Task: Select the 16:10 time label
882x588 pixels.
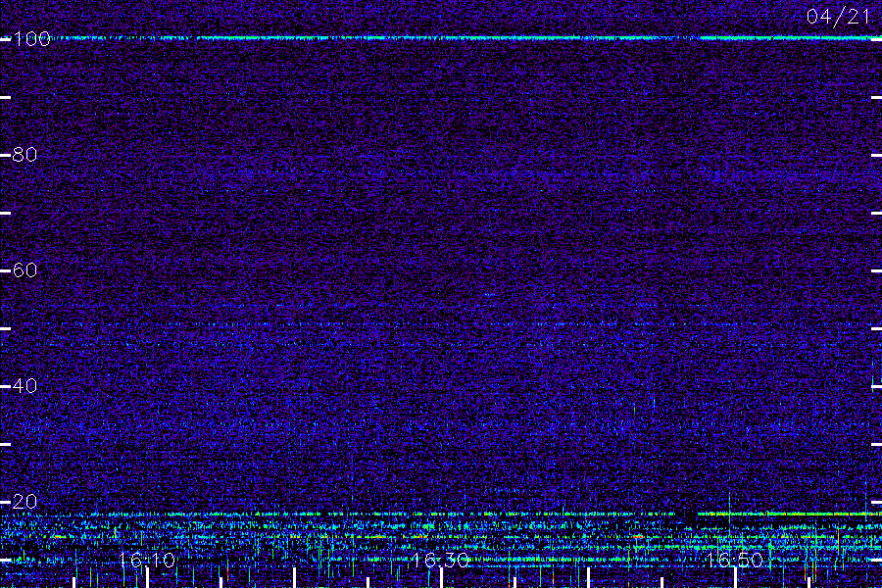Action: [147, 561]
